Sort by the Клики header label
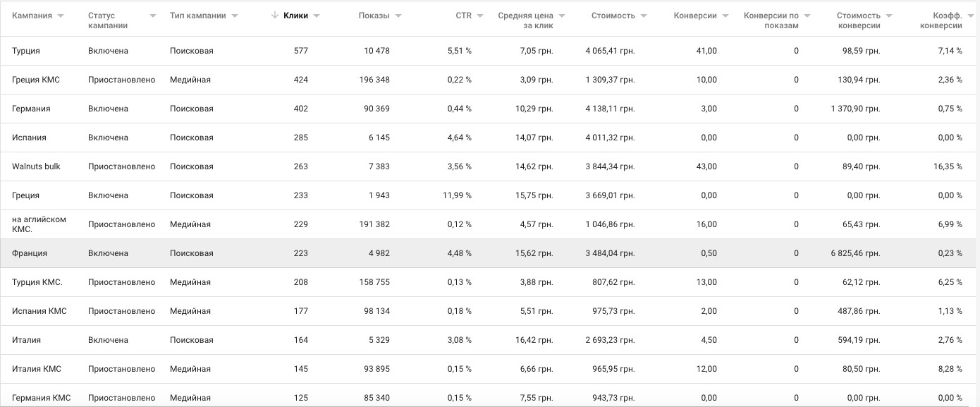Viewport: 980px width, 407px height. pyautogui.click(x=295, y=16)
